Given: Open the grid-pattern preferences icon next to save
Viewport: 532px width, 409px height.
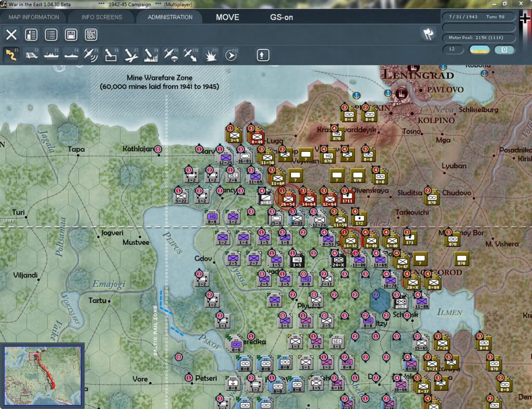Looking at the screenshot, I should [91, 35].
